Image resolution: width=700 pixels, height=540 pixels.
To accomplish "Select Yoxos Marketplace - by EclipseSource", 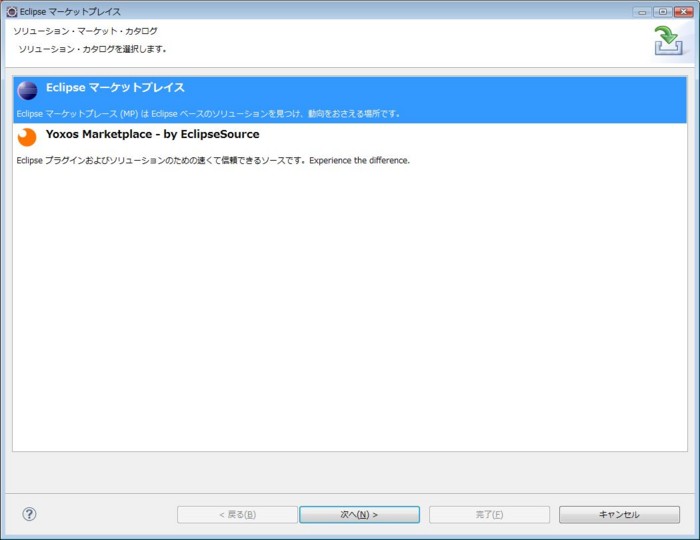I will [350, 146].
